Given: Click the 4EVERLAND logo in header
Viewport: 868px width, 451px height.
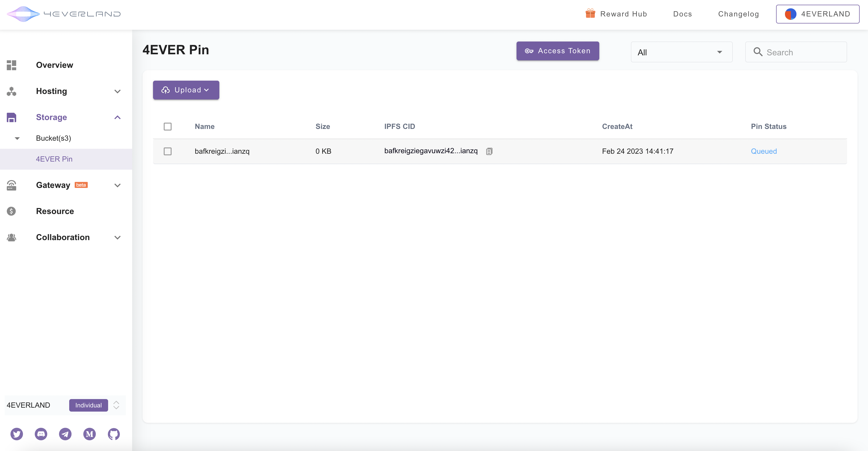Looking at the screenshot, I should tap(63, 14).
